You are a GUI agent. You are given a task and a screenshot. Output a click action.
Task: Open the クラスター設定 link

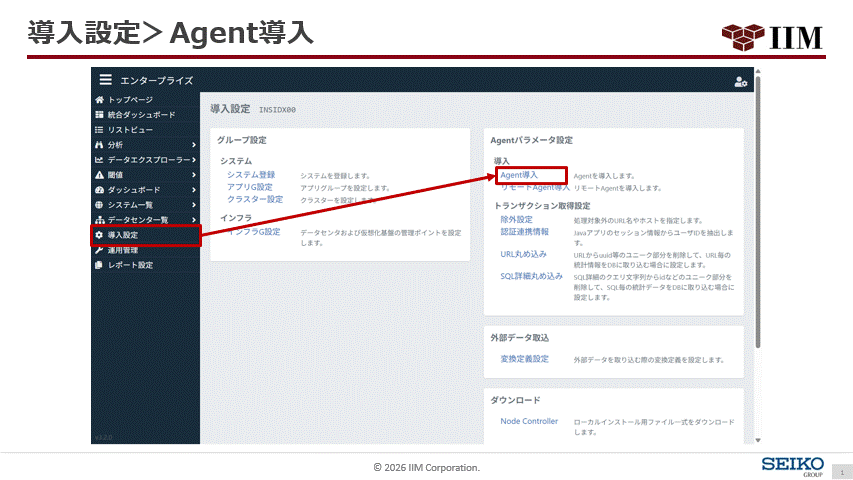click(x=255, y=199)
